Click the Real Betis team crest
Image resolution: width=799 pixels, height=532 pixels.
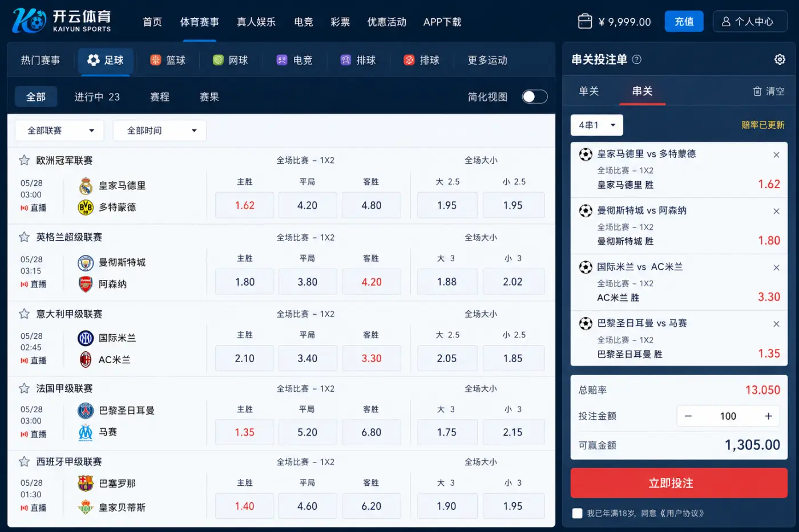pyautogui.click(x=86, y=507)
